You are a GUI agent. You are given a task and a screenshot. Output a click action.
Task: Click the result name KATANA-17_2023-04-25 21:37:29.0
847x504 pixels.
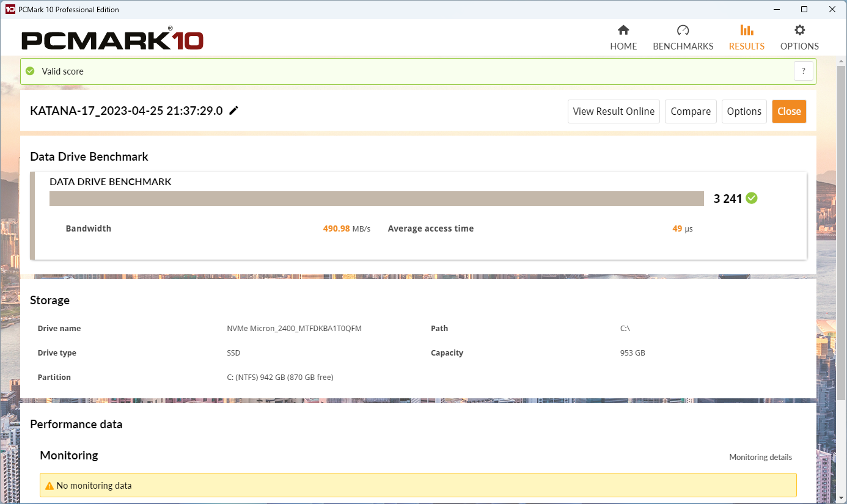click(x=127, y=111)
